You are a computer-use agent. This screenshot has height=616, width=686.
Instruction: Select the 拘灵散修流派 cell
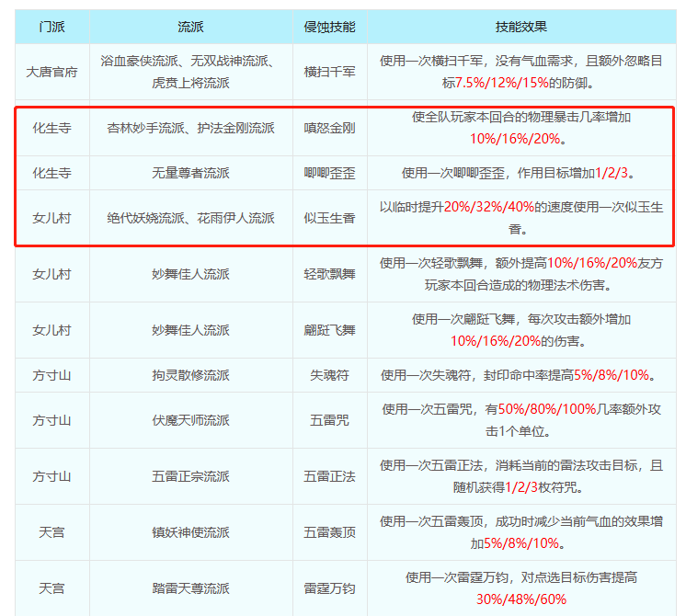pos(190,375)
